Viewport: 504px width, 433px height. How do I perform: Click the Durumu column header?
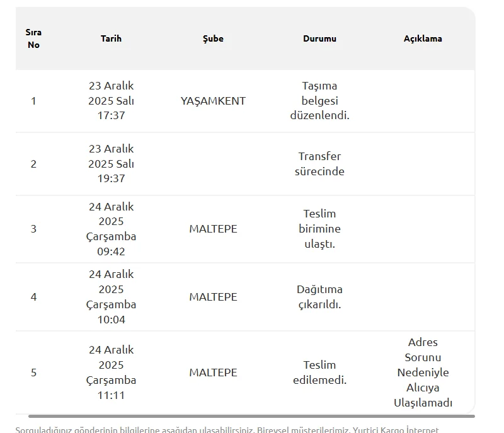319,38
